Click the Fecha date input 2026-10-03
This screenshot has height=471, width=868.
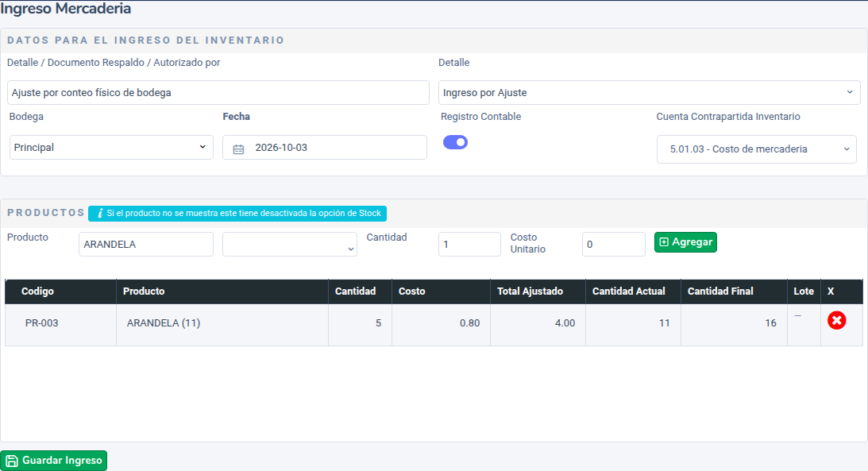click(x=325, y=147)
